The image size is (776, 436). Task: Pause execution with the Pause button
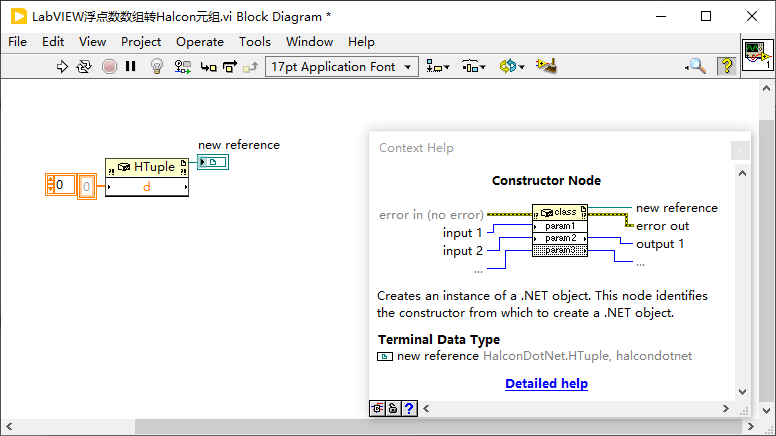(x=131, y=66)
